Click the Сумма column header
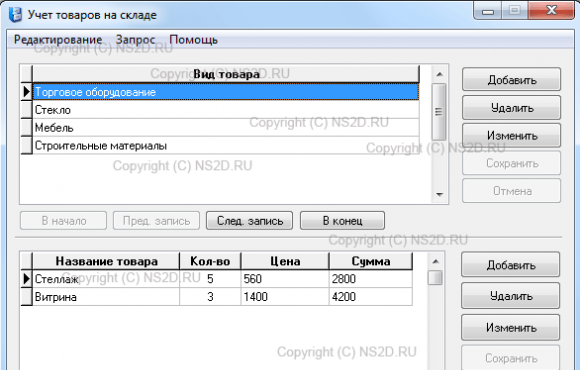The height and width of the screenshot is (370, 580). 371,261
